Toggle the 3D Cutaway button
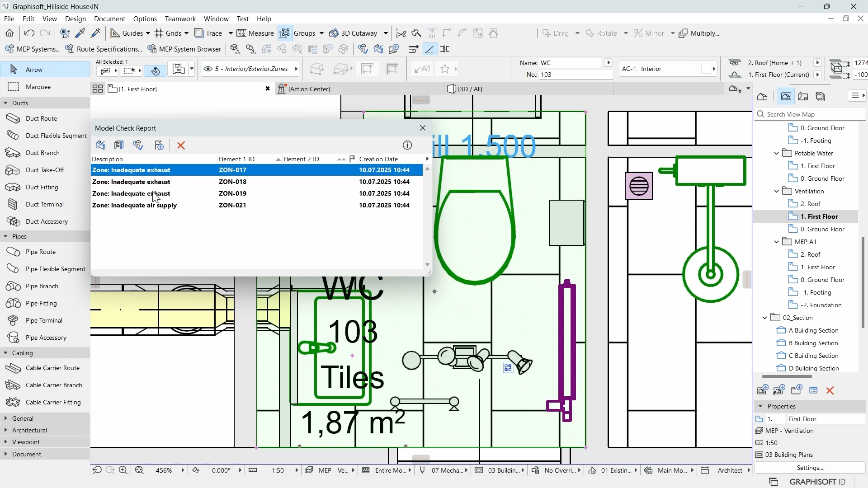The image size is (868, 488). point(354,33)
